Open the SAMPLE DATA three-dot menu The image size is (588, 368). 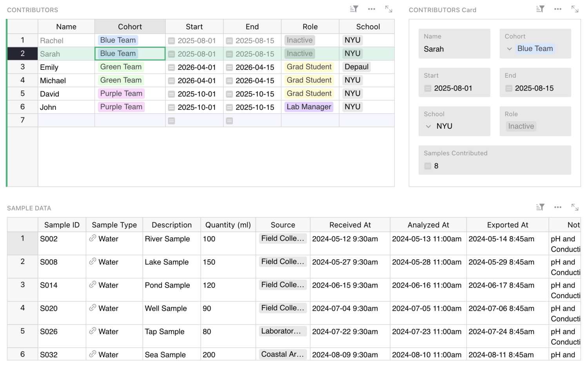pos(557,207)
